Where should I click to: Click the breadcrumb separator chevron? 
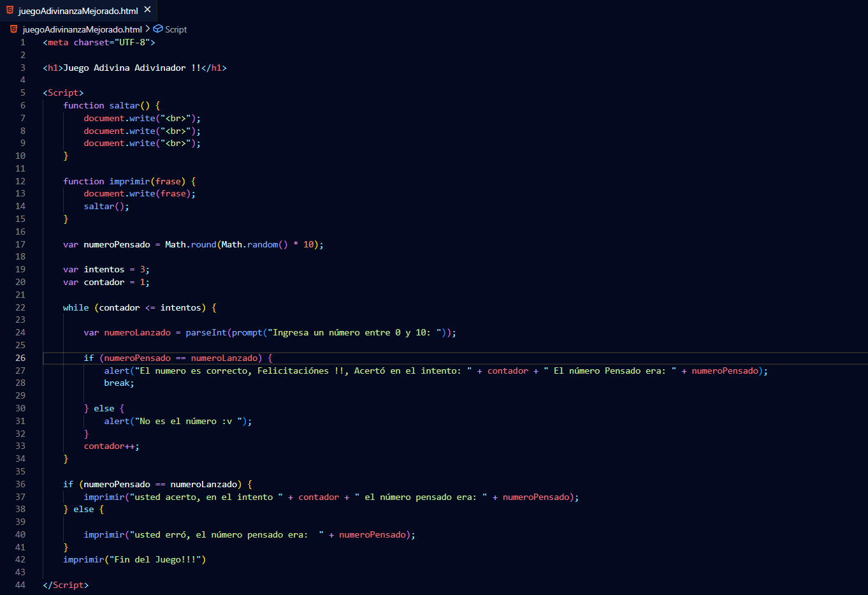[x=148, y=29]
